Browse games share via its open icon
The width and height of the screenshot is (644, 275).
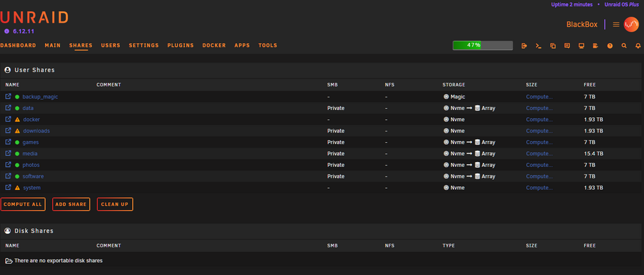point(8,142)
